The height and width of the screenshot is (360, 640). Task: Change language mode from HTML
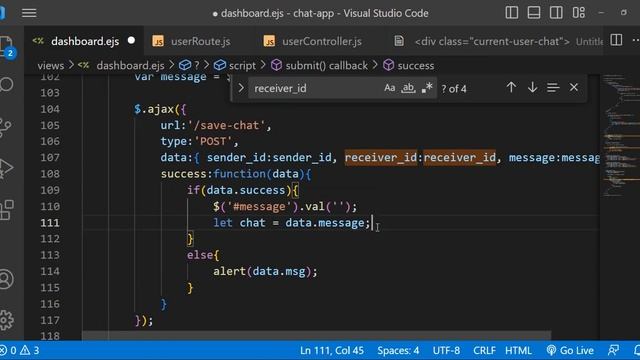(x=518, y=350)
